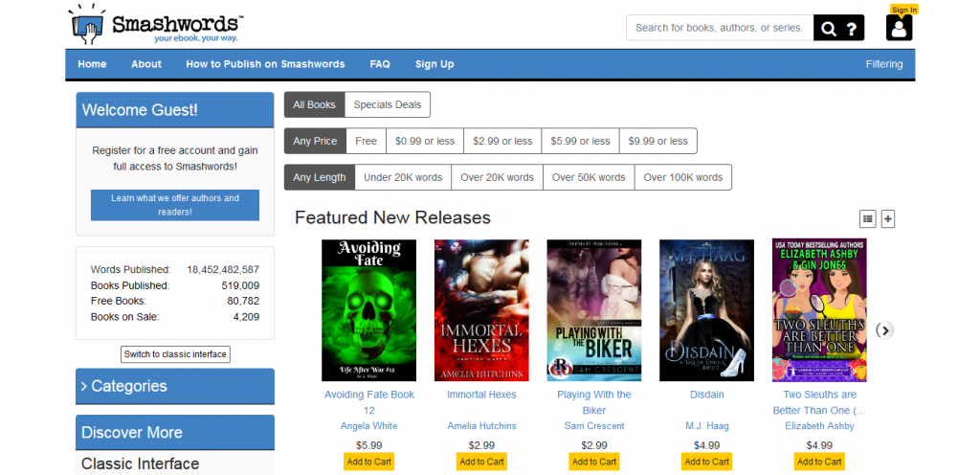This screenshot has height=475, width=980.
Task: Add Immortal Hexes to cart
Action: coord(482,462)
